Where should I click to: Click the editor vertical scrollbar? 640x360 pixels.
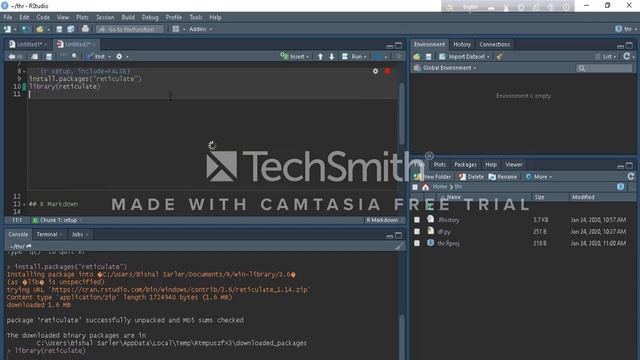coord(402,114)
